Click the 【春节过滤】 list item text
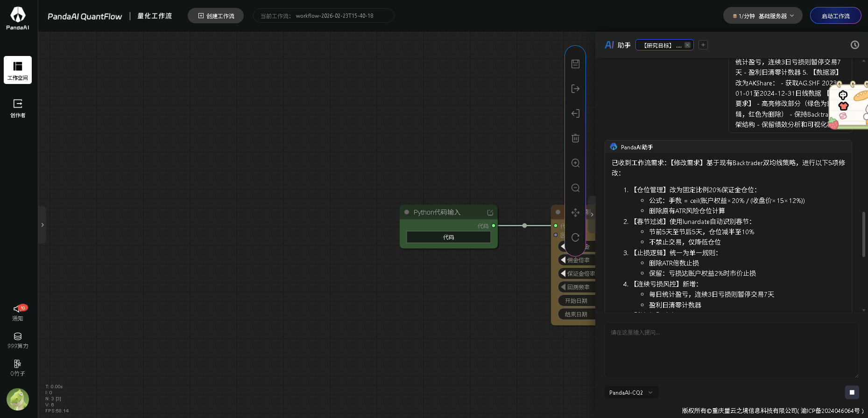Screen dimensions: 868x418 click(x=692, y=222)
